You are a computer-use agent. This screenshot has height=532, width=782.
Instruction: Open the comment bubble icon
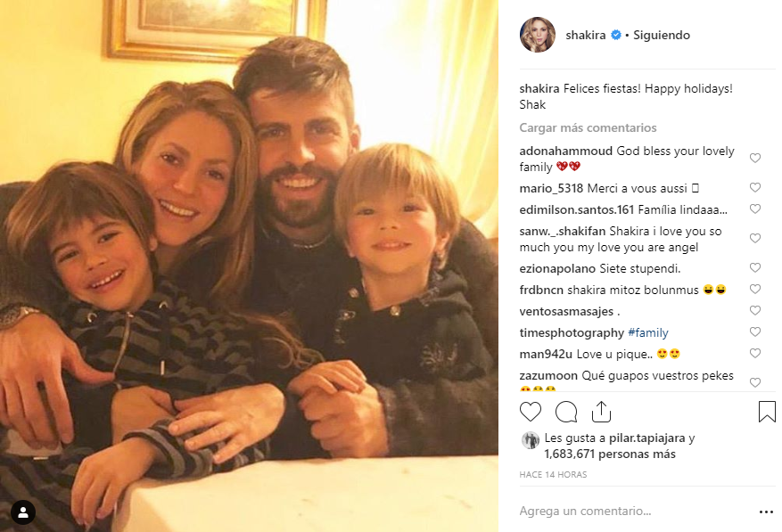click(x=566, y=412)
